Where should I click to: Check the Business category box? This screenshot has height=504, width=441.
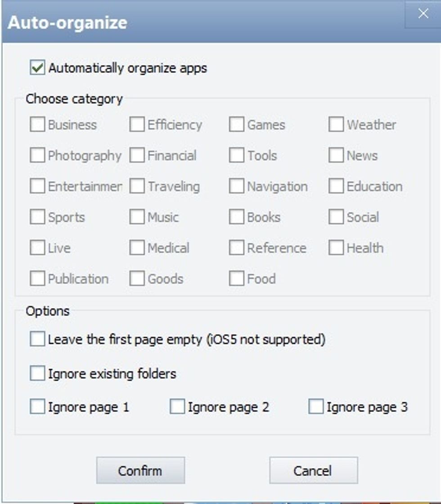37,125
